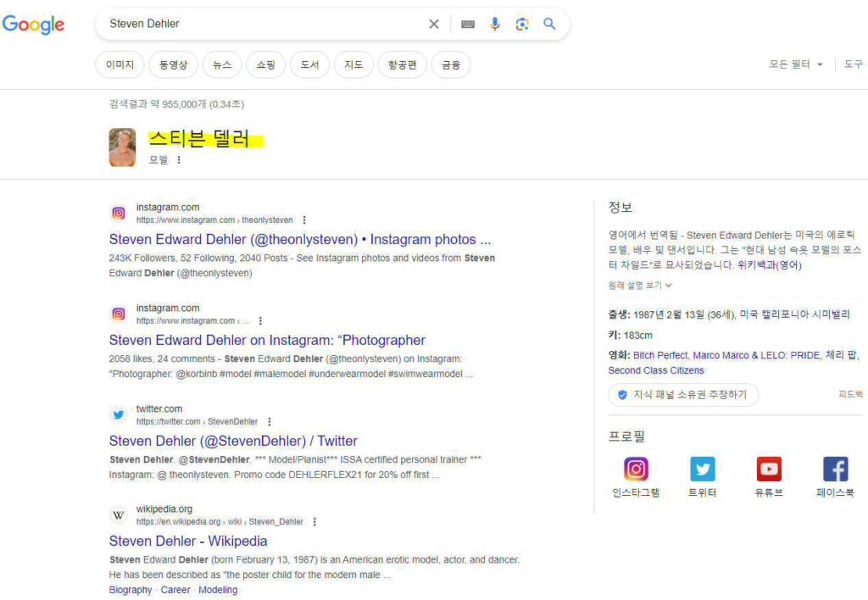
Task: Open the Second Class Citizens link
Action: click(x=656, y=370)
